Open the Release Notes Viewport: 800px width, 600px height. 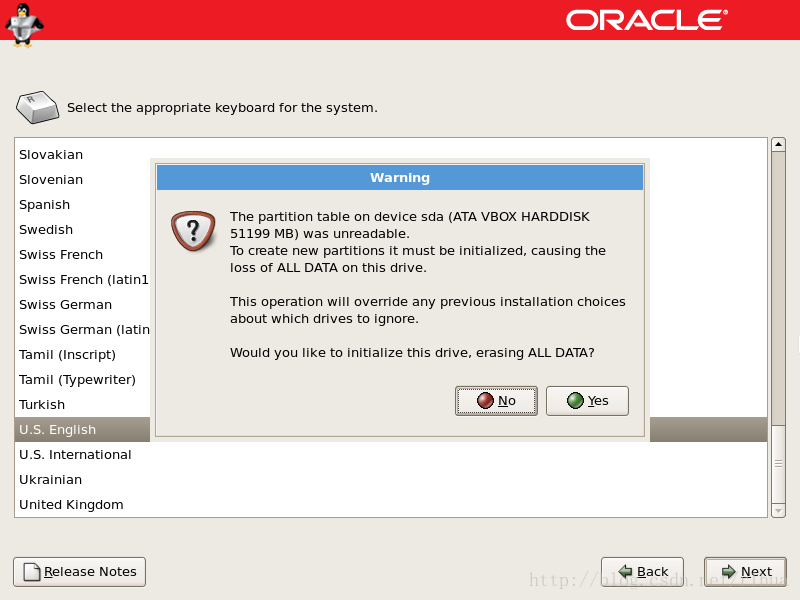[80, 571]
